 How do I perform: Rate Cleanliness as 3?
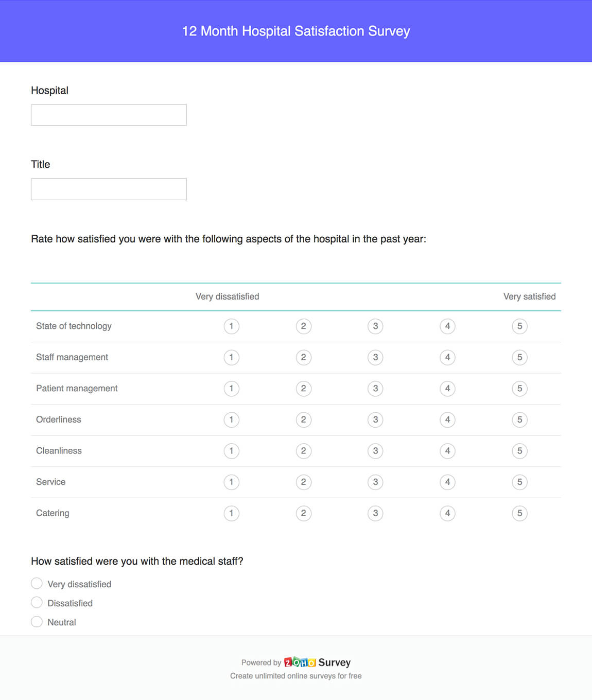click(375, 451)
